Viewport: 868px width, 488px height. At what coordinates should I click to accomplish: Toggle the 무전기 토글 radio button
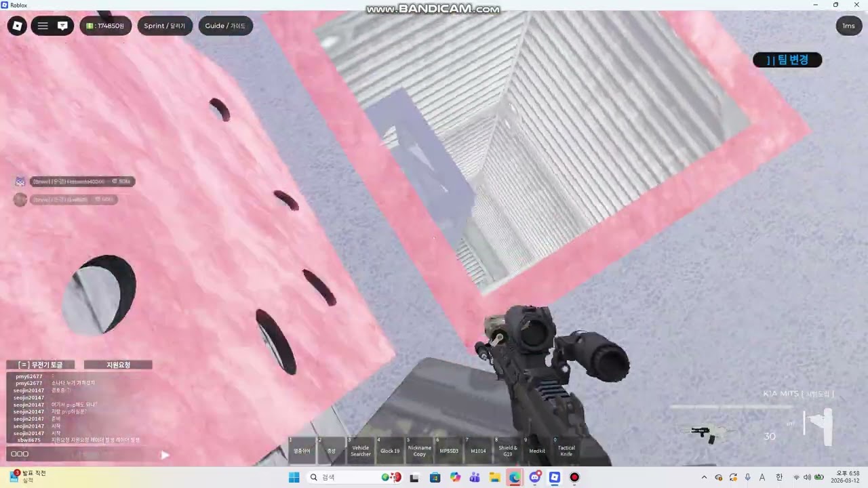pos(40,365)
